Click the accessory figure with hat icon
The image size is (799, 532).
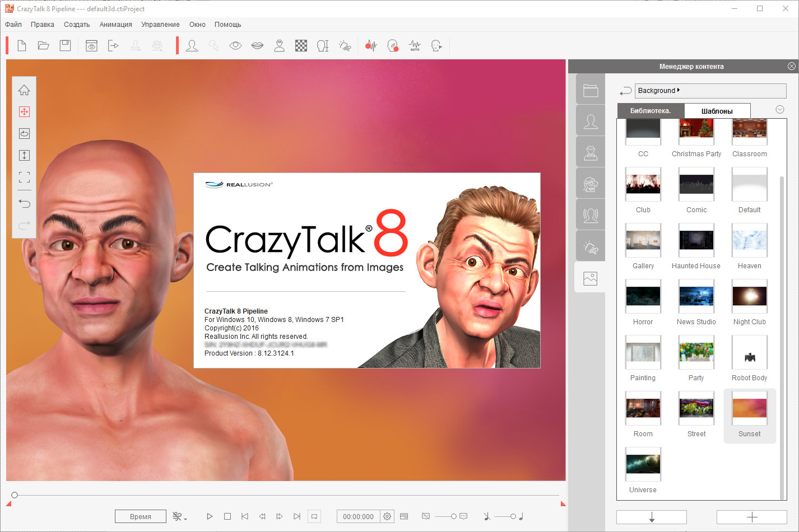tap(279, 45)
